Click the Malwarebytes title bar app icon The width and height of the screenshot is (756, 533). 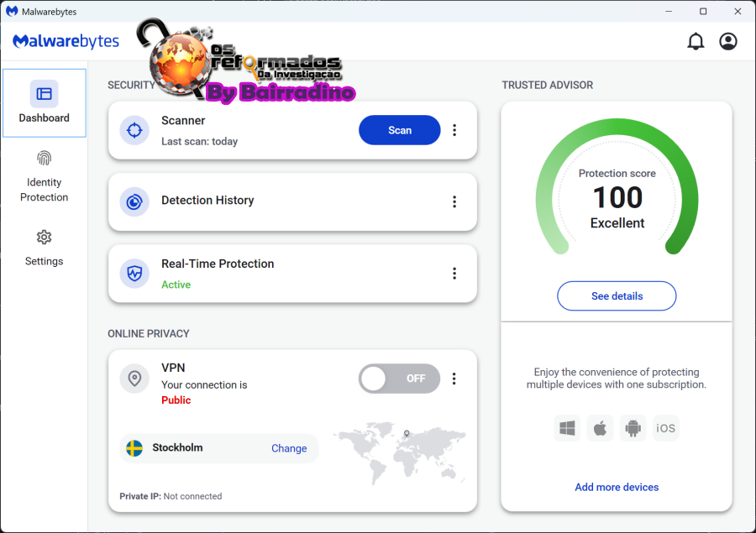12,11
